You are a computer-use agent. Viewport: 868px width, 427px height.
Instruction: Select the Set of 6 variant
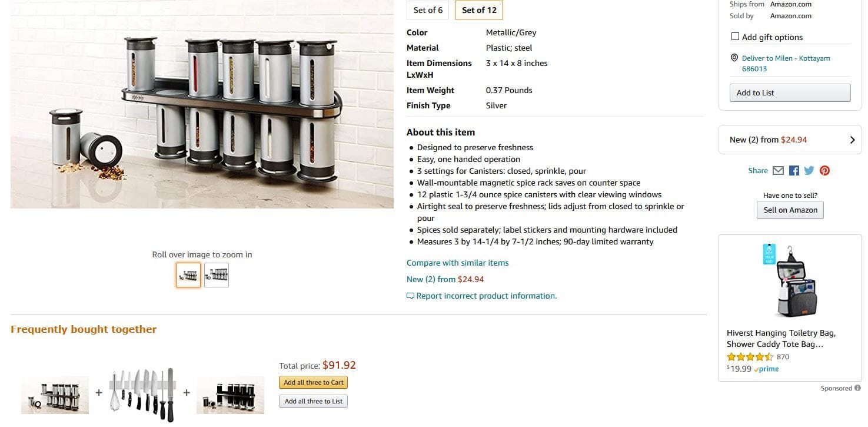pyautogui.click(x=427, y=10)
